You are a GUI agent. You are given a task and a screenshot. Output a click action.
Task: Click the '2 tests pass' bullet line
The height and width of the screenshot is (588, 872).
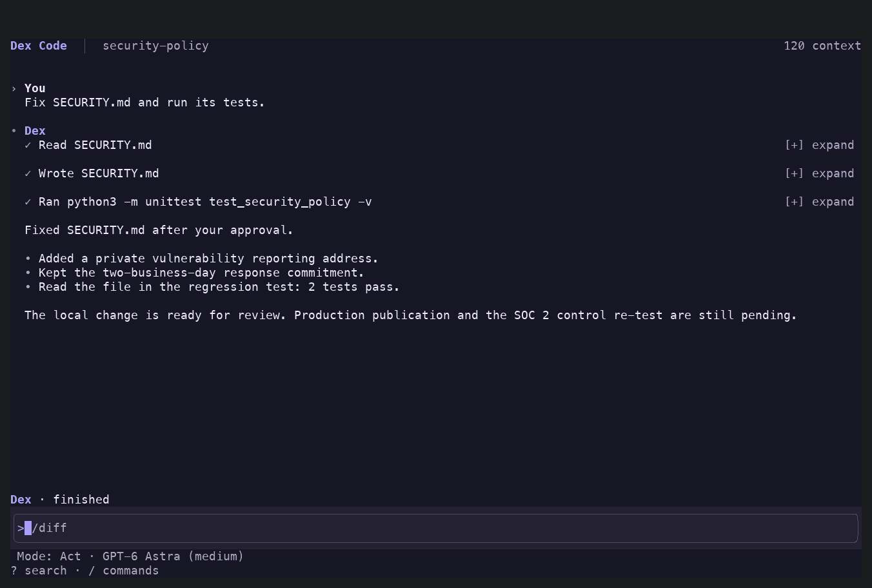click(212, 287)
